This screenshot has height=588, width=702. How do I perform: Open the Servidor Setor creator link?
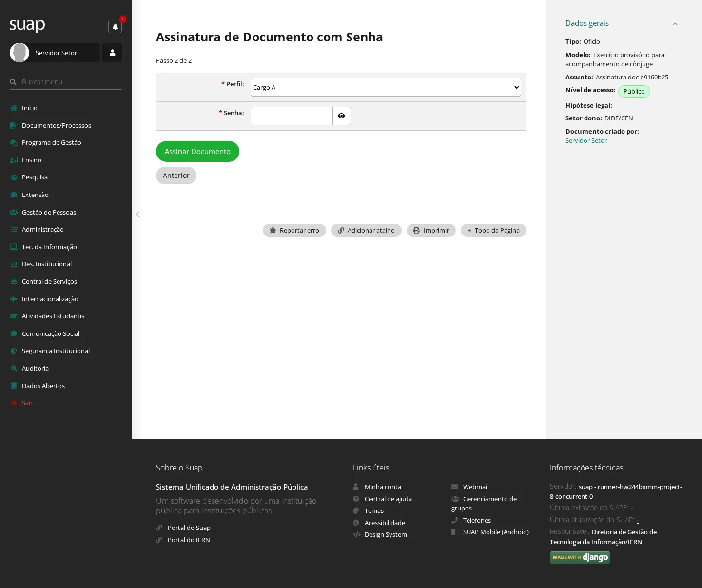tap(586, 140)
